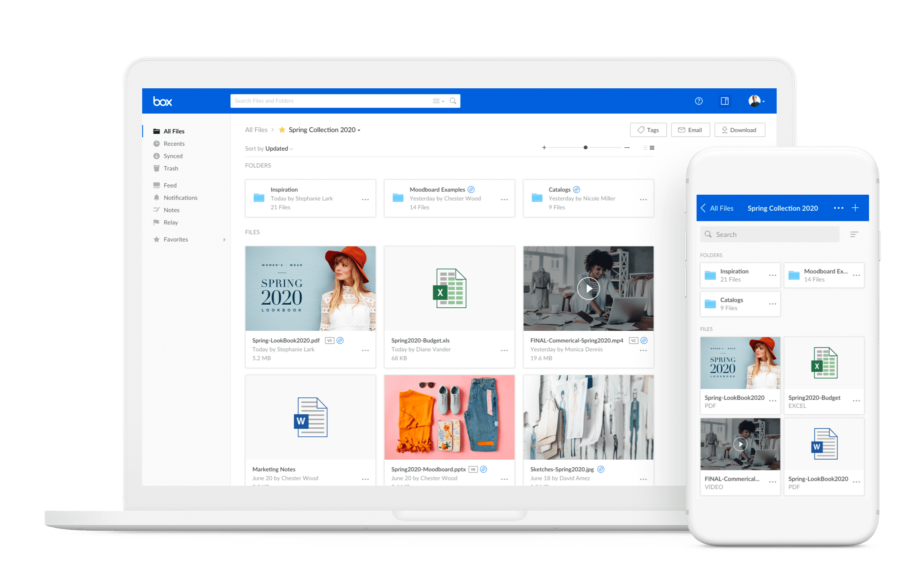Open the Sort by Updated dropdown
The height and width of the screenshot is (562, 924).
click(269, 149)
